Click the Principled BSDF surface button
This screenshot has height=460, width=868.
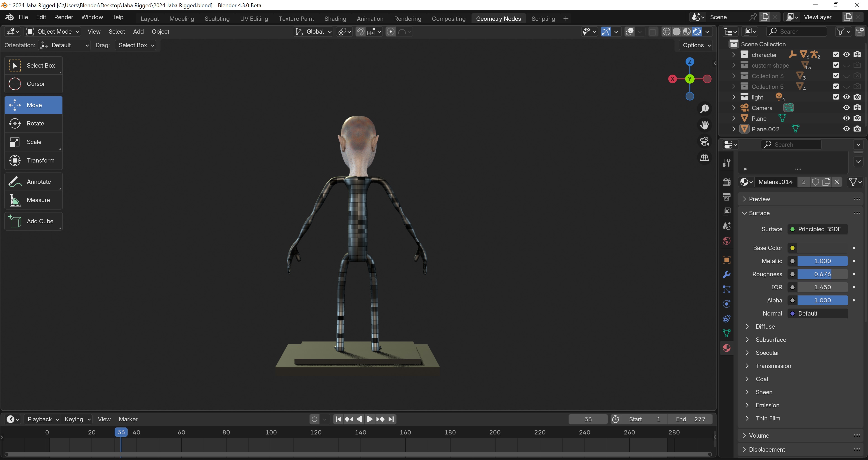(x=817, y=229)
